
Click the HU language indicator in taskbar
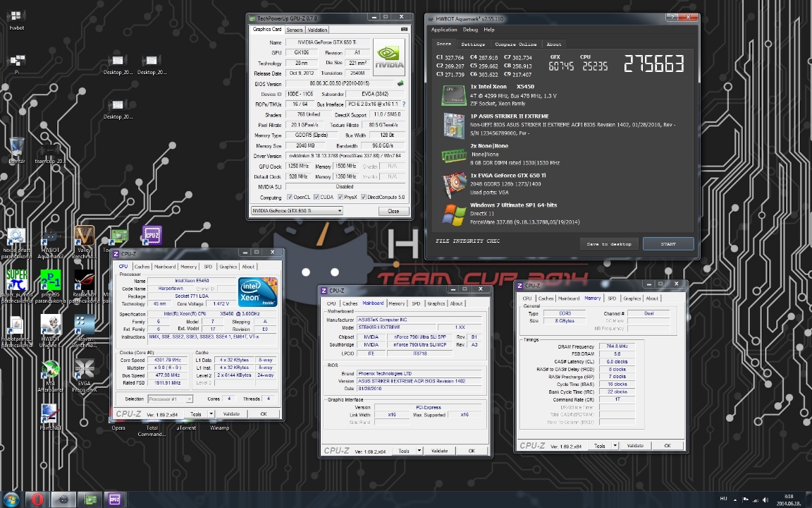pos(723,499)
